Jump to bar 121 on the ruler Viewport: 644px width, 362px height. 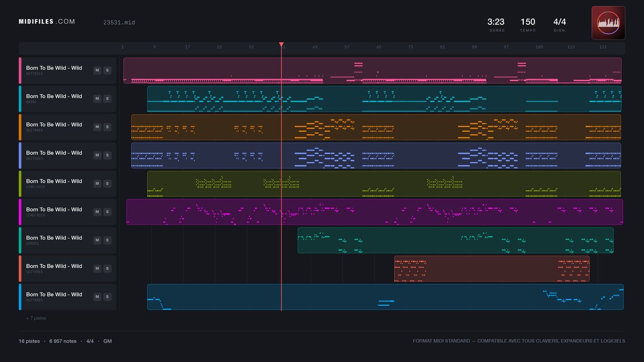[603, 47]
